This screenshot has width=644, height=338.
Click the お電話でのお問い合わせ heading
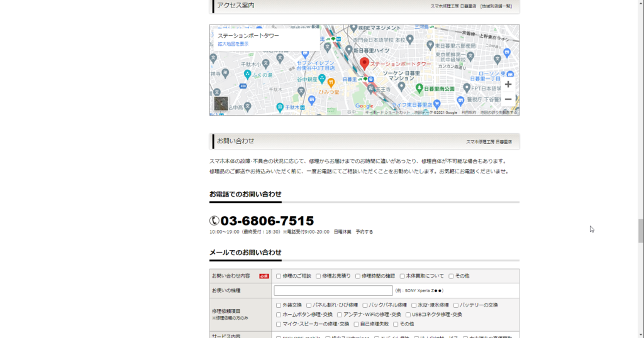point(245,194)
